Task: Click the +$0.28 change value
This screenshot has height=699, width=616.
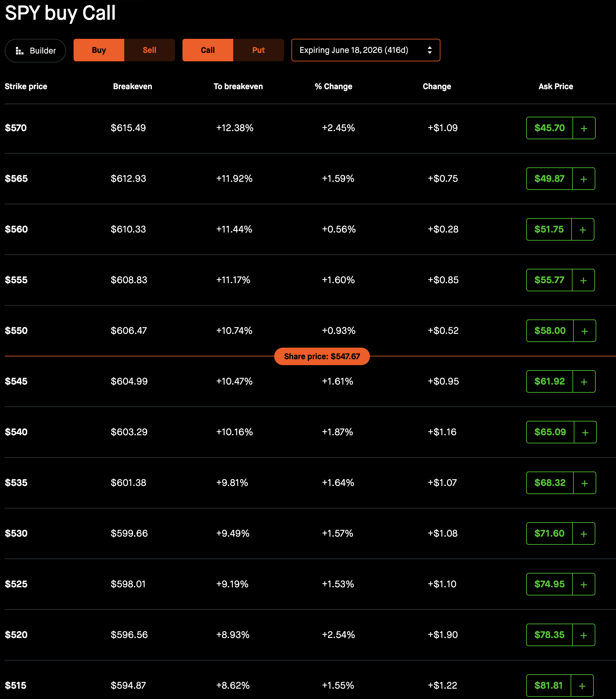Action: click(x=443, y=229)
